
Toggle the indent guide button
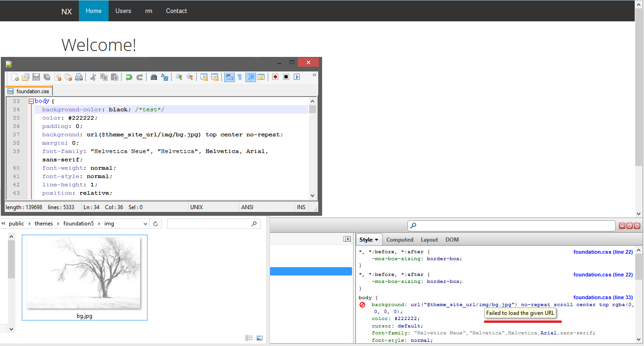pos(251,77)
